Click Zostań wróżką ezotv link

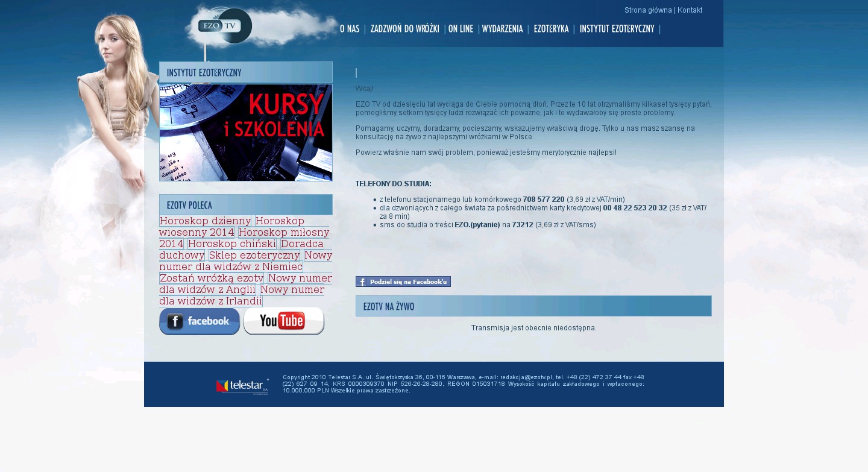211,278
